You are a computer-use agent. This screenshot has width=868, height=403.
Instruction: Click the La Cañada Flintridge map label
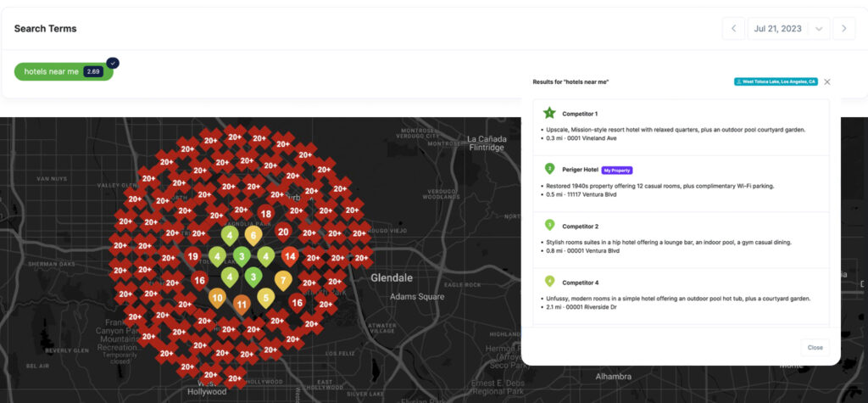pos(486,143)
